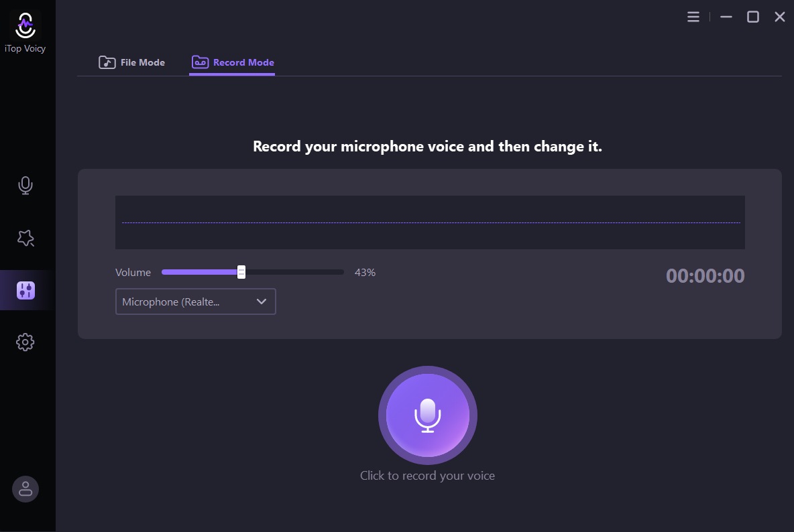Click the 00:00:00 recording timer
794x532 pixels.
(705, 275)
